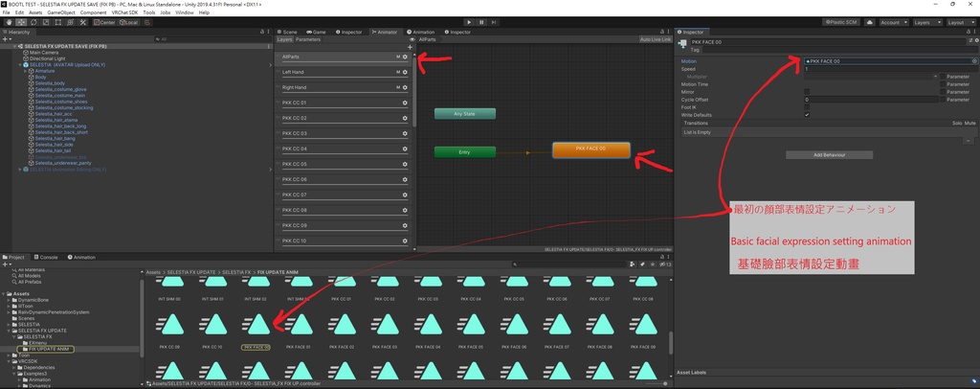Open Hierarchy panel kebab options menu
980x389 pixels.
[269, 32]
